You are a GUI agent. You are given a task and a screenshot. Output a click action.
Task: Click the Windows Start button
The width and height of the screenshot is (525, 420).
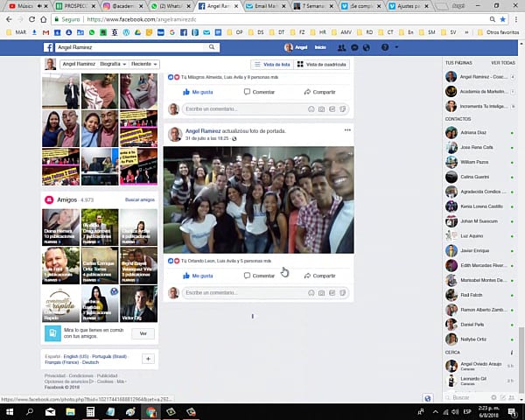click(x=10, y=411)
